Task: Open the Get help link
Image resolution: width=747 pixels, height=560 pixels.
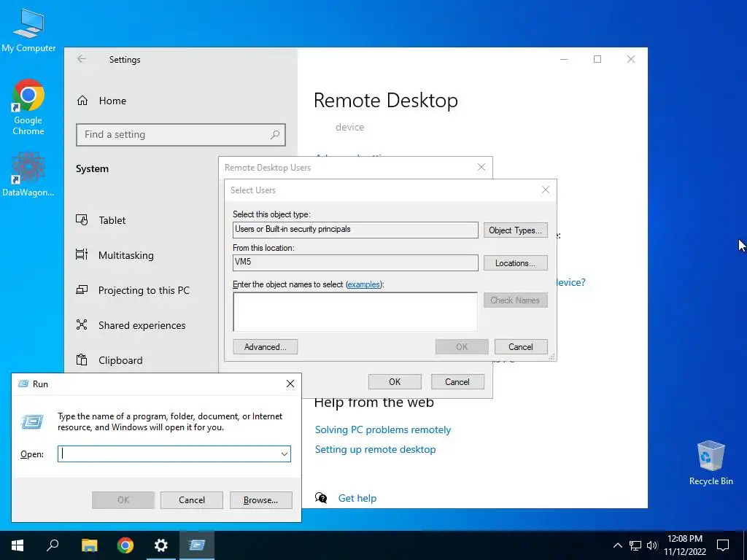Action: click(357, 498)
